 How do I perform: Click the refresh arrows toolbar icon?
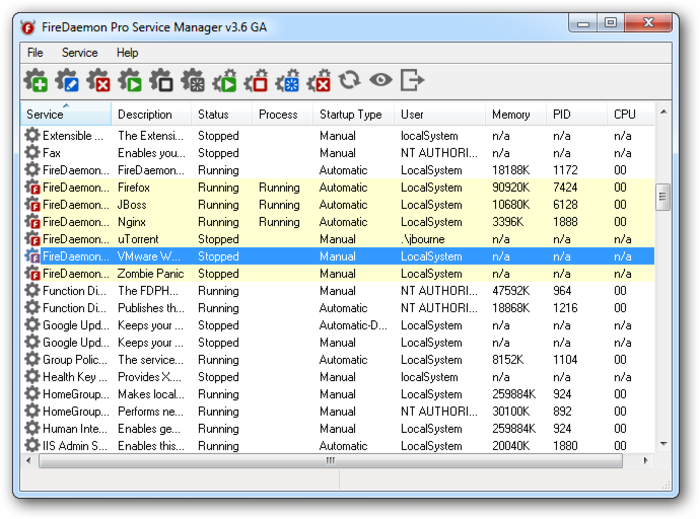click(349, 81)
